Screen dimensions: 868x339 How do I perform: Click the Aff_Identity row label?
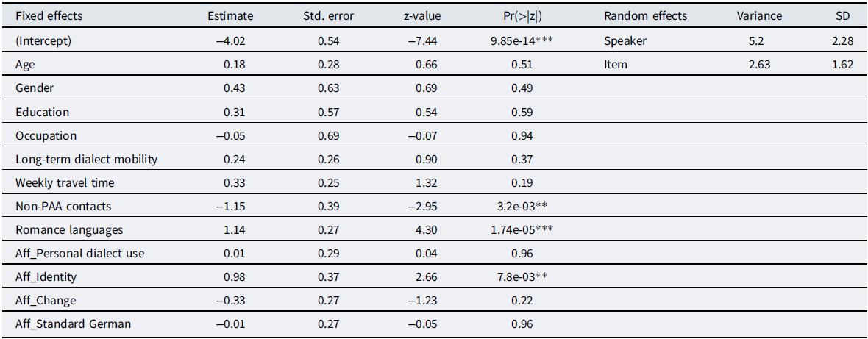click(x=46, y=276)
